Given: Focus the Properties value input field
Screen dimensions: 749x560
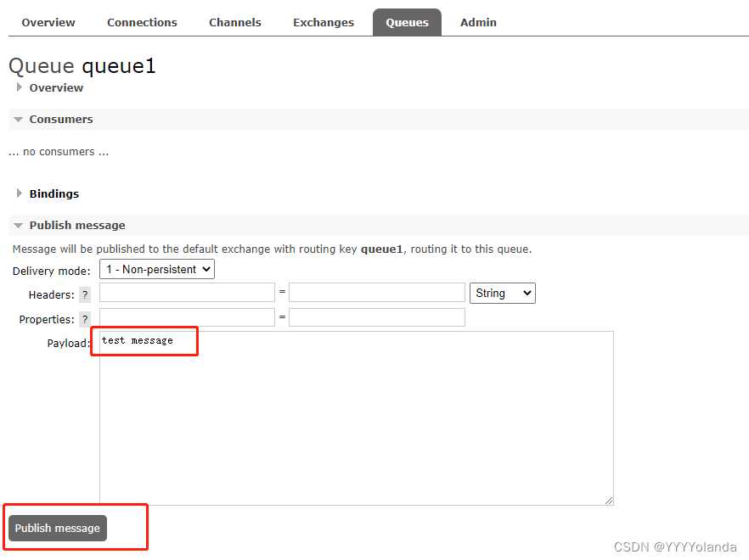Looking at the screenshot, I should [377, 317].
